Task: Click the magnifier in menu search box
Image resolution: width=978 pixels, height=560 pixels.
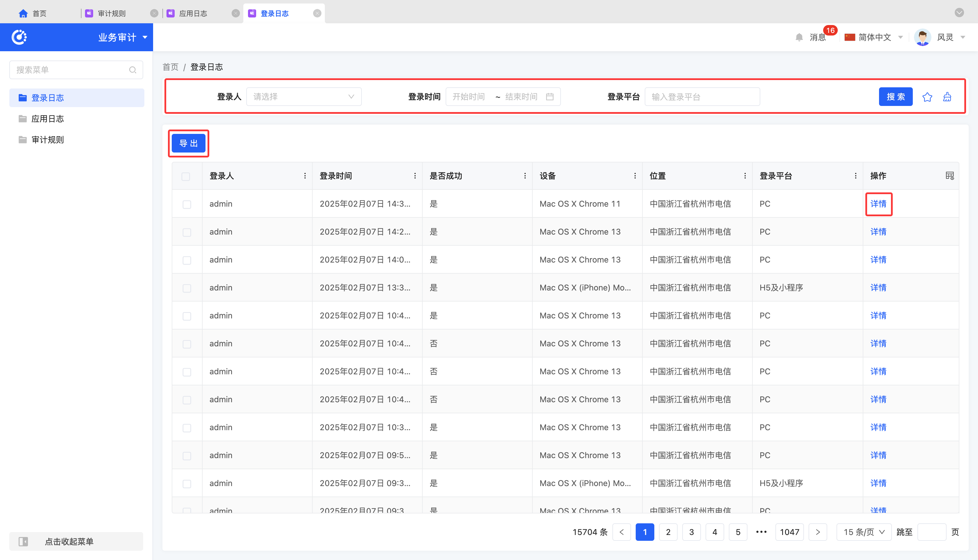Action: point(133,70)
